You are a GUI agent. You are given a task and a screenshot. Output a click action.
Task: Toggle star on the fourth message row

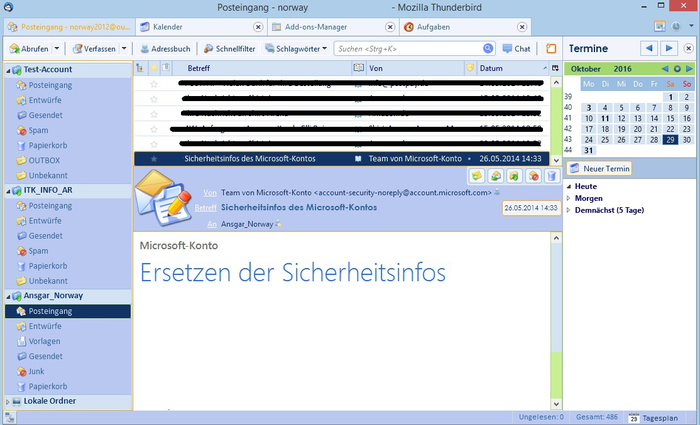click(x=154, y=129)
